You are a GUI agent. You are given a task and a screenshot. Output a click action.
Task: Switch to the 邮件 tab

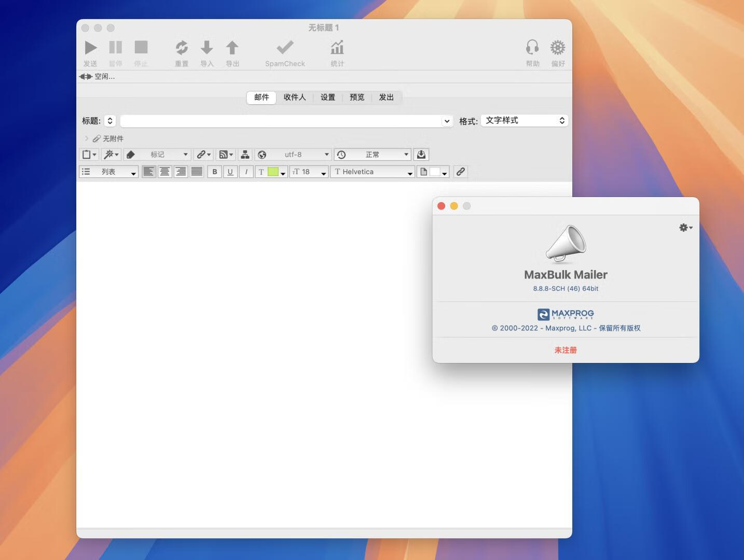click(261, 97)
